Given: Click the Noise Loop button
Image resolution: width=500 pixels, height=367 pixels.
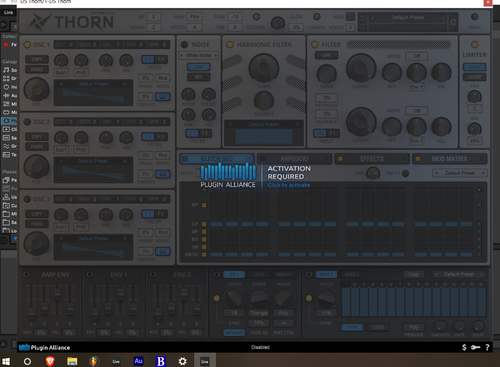Looking at the screenshot, I should [x=198, y=67].
